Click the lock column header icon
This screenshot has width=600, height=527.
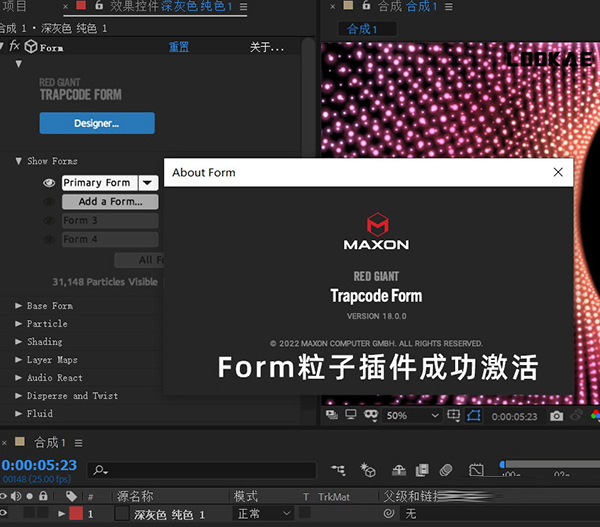43,496
